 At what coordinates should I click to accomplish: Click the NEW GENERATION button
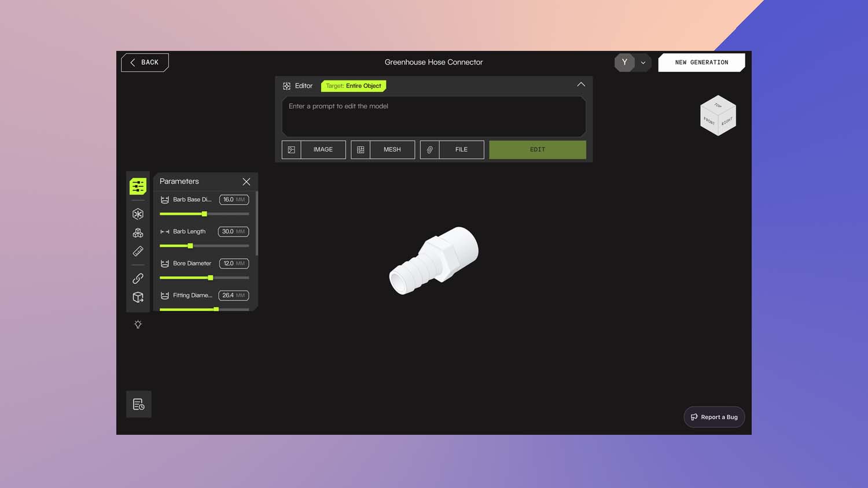pos(701,62)
